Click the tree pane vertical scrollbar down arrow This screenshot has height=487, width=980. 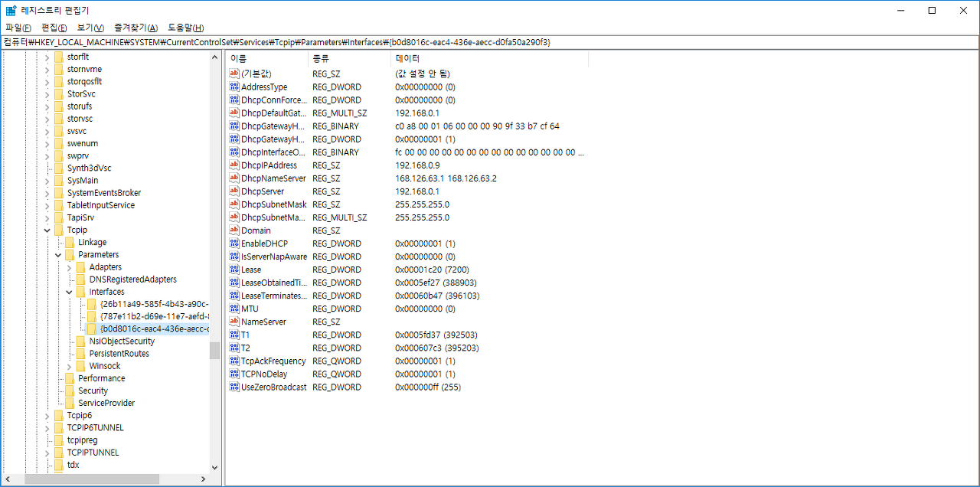tap(214, 467)
